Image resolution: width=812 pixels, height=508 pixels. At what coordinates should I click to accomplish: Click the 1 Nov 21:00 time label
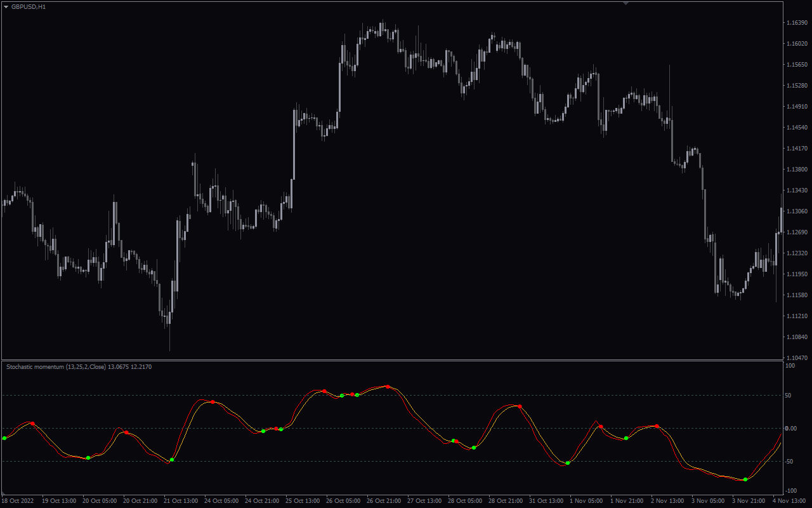627,501
